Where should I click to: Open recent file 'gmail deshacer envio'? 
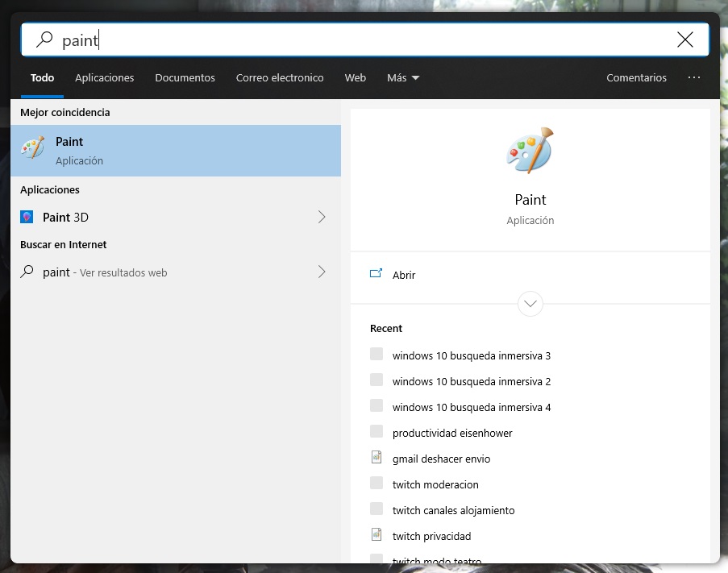[441, 459]
